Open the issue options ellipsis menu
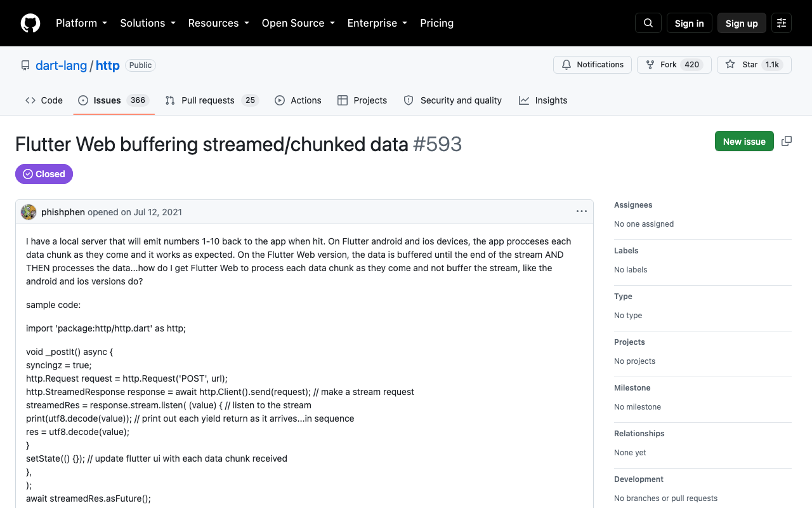 582,211
